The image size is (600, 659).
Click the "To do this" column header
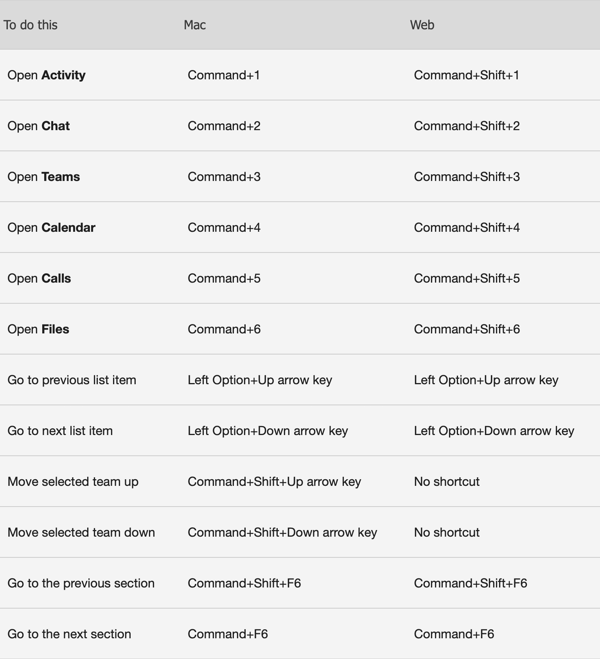click(x=31, y=25)
